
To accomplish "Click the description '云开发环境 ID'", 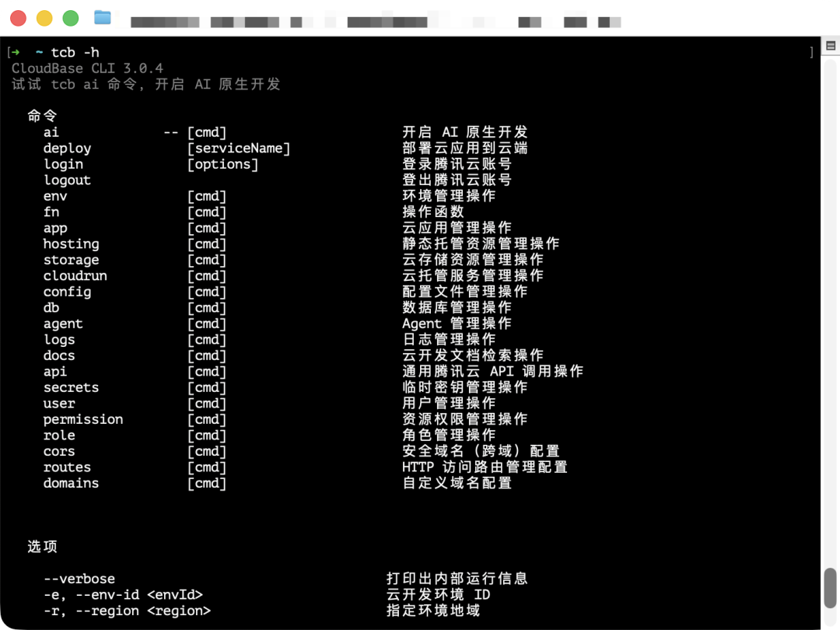I will (438, 595).
